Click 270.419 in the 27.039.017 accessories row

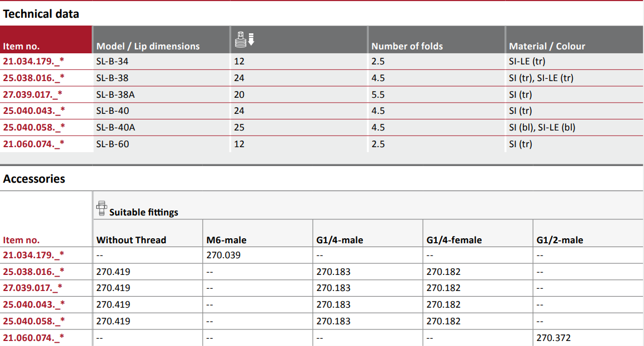tap(113, 288)
